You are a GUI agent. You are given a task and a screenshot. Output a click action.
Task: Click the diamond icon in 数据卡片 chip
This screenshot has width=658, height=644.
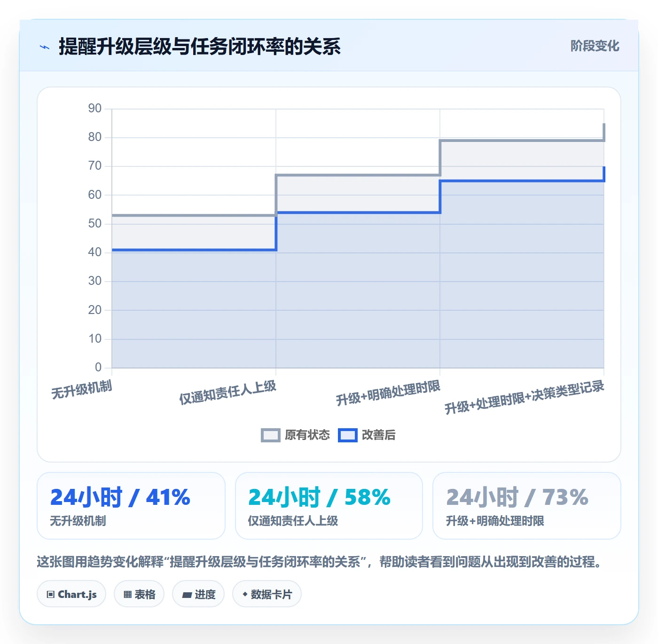pyautogui.click(x=245, y=594)
